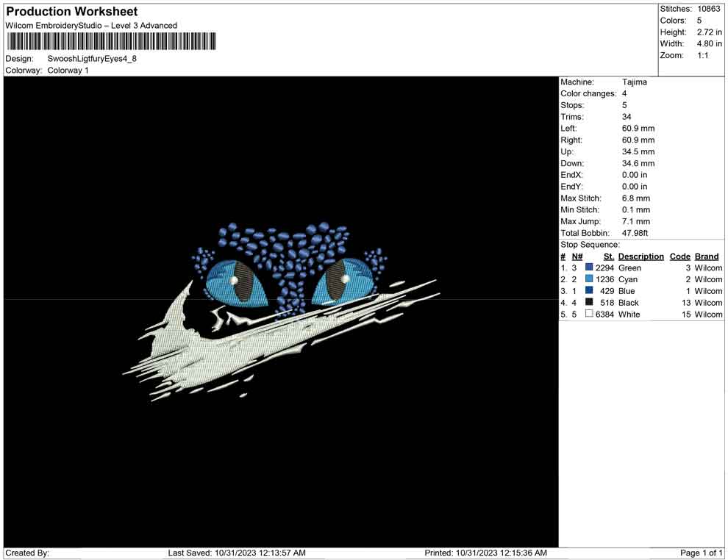Screen dimensions: 728x560
Task: Click the right dragon eye in the design
Action: [x=343, y=281]
